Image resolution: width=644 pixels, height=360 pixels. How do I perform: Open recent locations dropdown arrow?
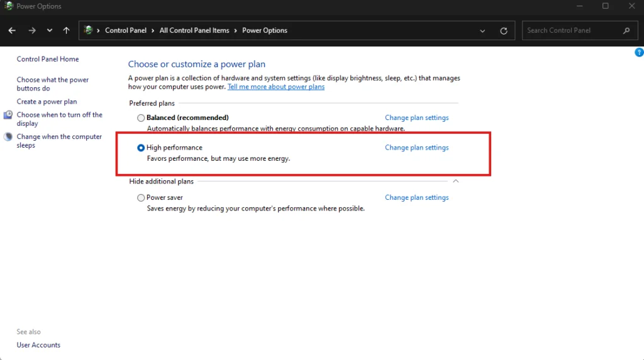49,30
